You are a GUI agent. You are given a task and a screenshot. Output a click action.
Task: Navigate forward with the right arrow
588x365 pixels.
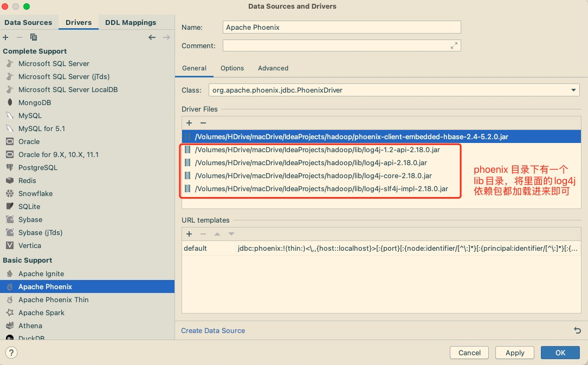166,37
